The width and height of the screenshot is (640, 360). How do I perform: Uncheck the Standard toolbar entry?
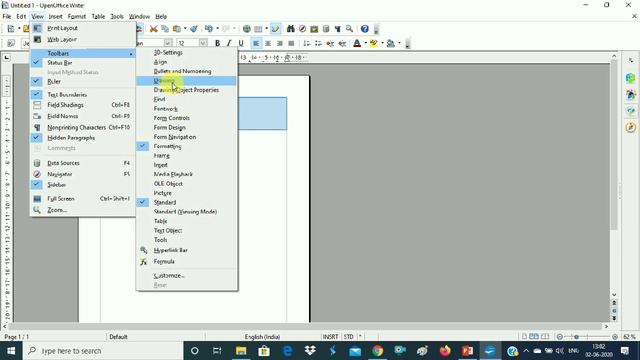(x=187, y=202)
